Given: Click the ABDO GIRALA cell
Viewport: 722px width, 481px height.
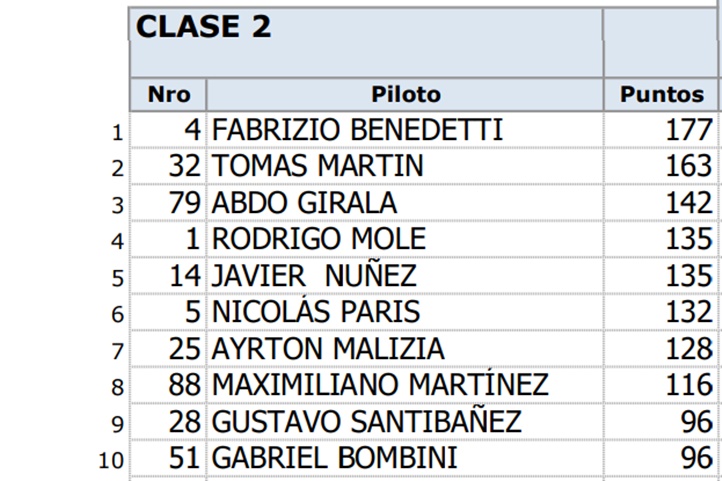Looking at the screenshot, I should point(305,203).
